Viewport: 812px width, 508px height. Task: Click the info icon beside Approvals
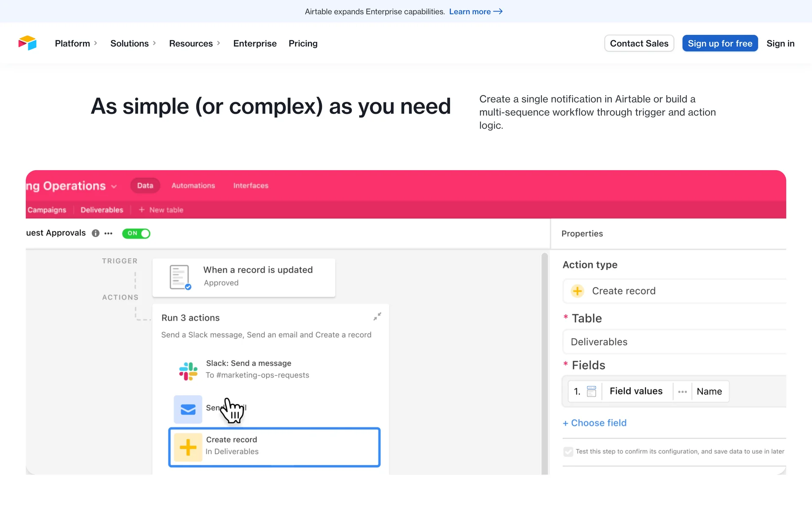(x=96, y=233)
